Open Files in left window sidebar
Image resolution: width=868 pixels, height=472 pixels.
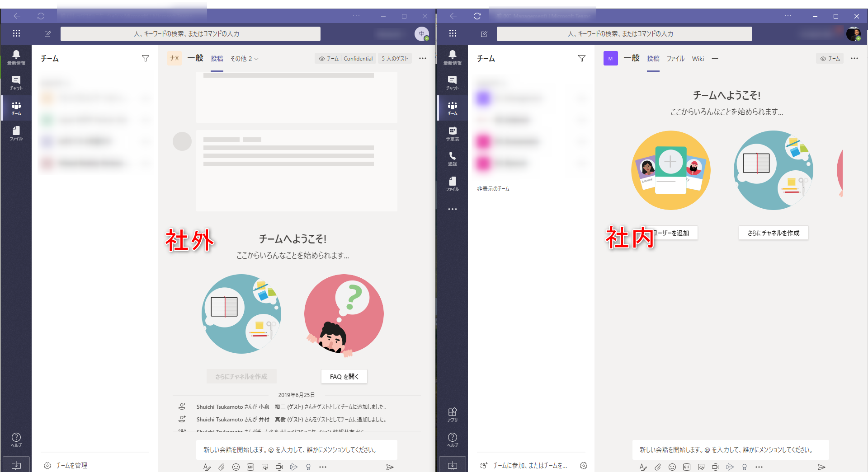pos(16,133)
